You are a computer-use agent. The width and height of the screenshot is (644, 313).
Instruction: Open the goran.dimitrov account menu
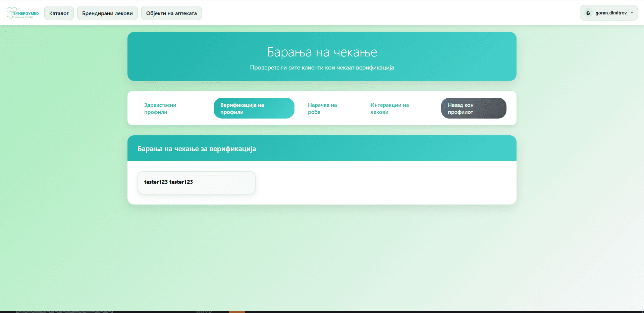(611, 13)
